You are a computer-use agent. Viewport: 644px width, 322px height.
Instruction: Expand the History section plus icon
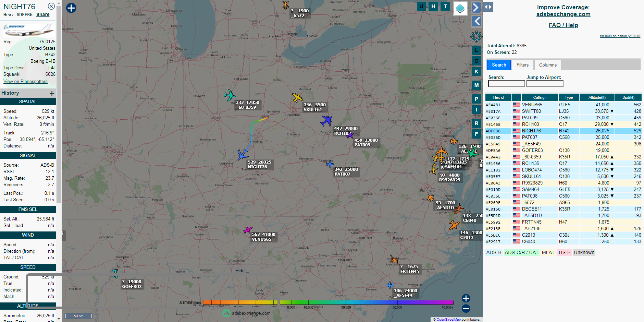tap(52, 93)
